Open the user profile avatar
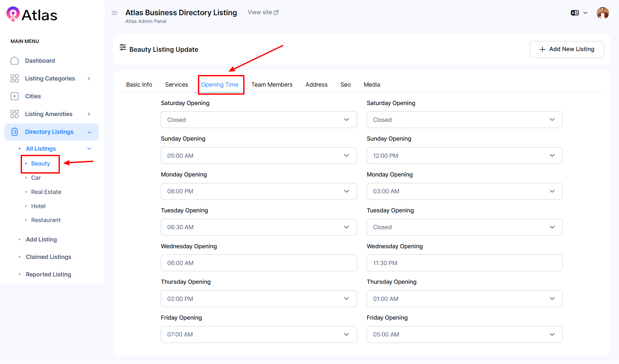 click(x=603, y=13)
